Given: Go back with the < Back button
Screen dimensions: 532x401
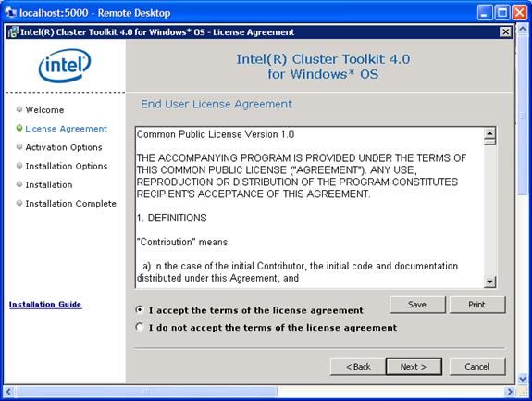Looking at the screenshot, I should coord(358,367).
